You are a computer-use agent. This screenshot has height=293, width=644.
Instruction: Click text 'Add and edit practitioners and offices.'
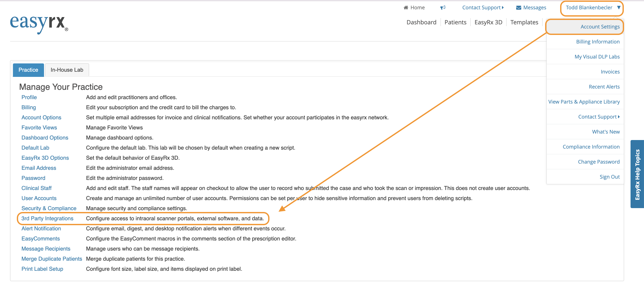(x=131, y=97)
